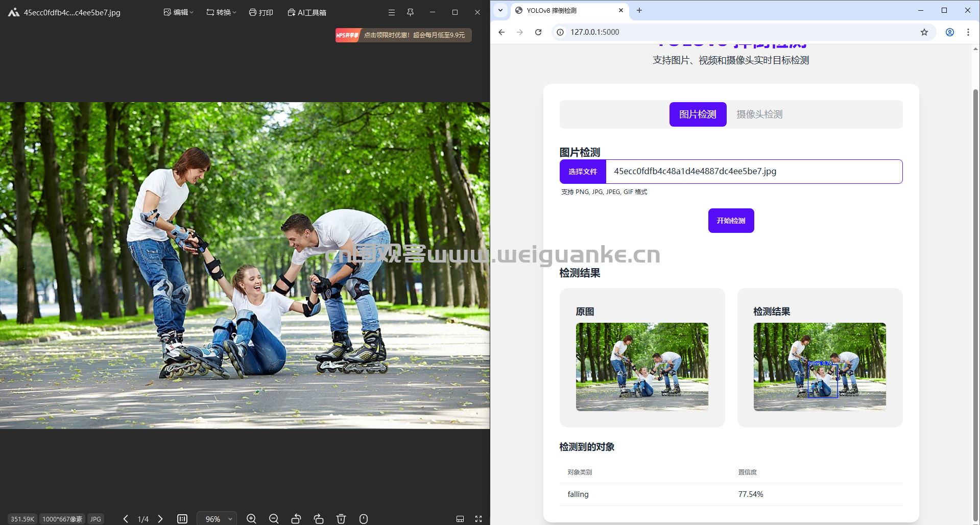The height and width of the screenshot is (525, 980).
Task: Go to the next image
Action: (160, 519)
